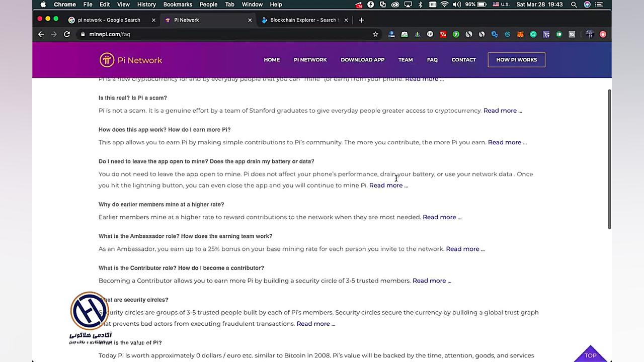Close the pi network Google Search tab
The width and height of the screenshot is (644, 362).
pyautogui.click(x=153, y=20)
